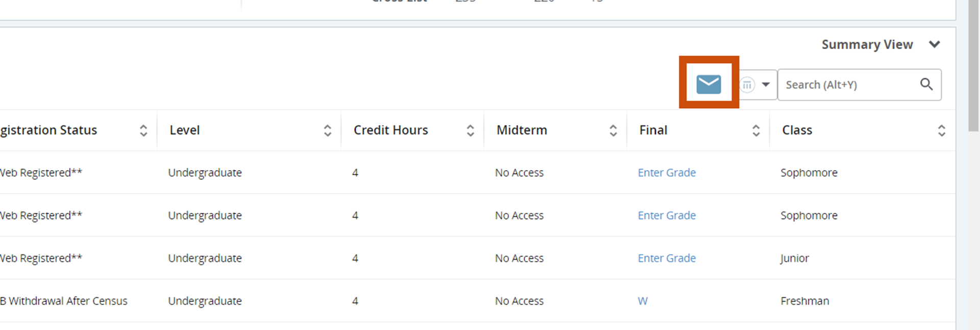Sort by Midterm column arrows
Viewport: 980px width, 330px height.
click(x=613, y=131)
